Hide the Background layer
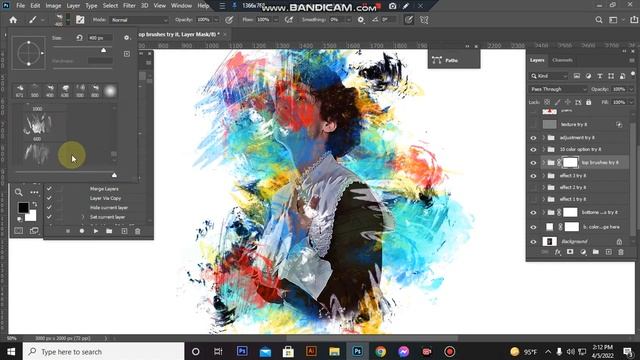The height and width of the screenshot is (360, 640). (x=533, y=242)
